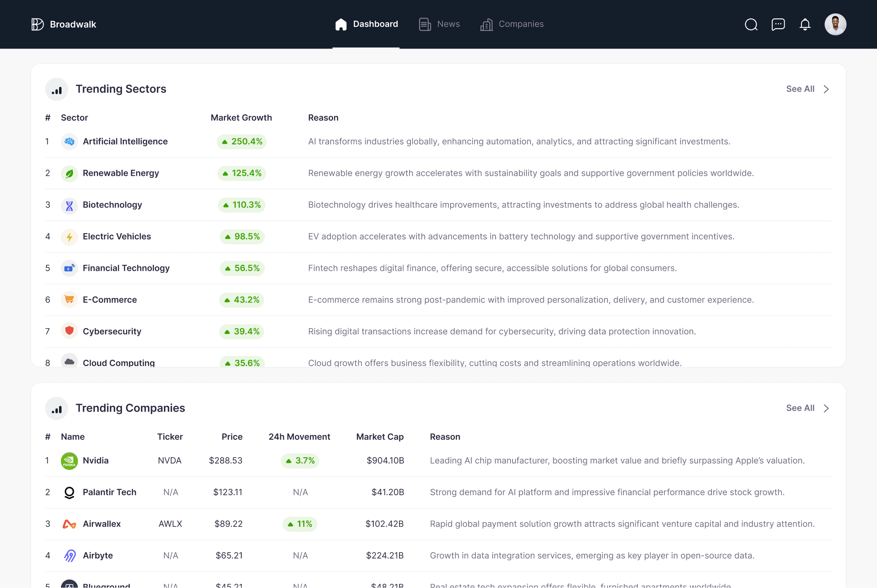Click the 56.5% market growth badge
The image size is (877, 588).
[242, 268]
